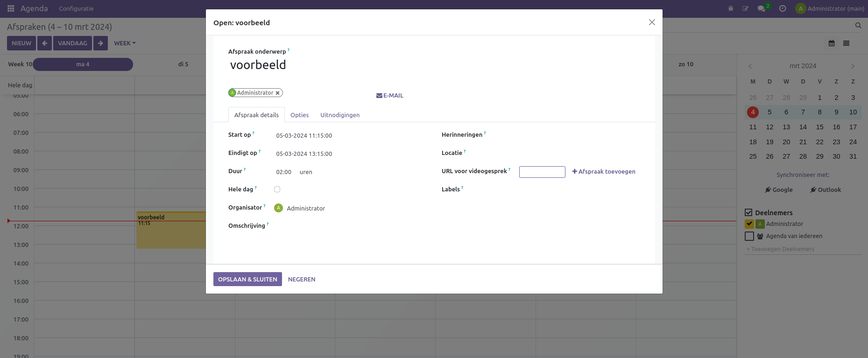This screenshot has height=358, width=868.
Task: Uncheck the Administrator attendee checkbox
Action: coord(749,224)
